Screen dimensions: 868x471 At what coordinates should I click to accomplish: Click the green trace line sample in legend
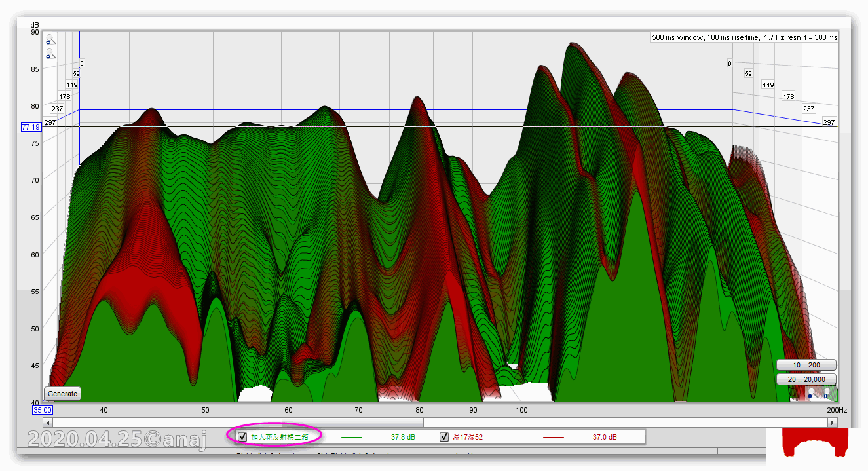[x=352, y=437]
